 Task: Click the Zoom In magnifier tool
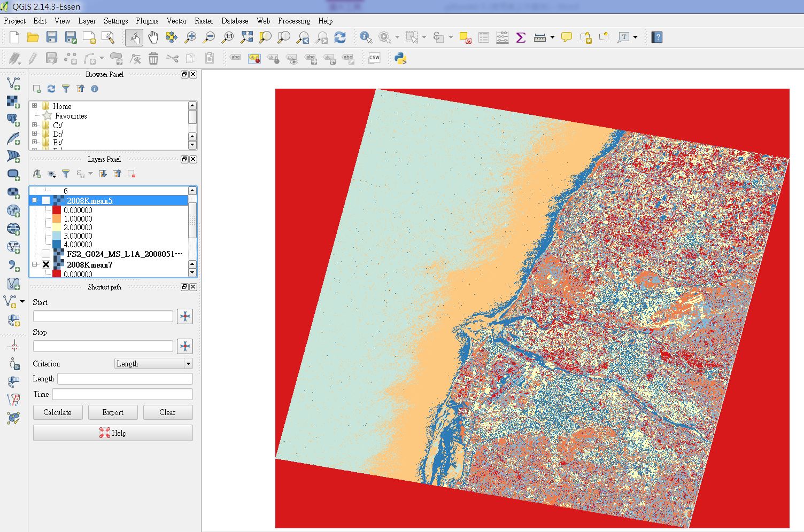click(x=190, y=37)
